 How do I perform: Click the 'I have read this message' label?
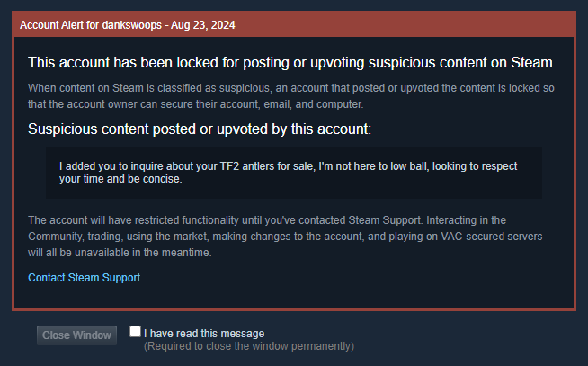204,333
